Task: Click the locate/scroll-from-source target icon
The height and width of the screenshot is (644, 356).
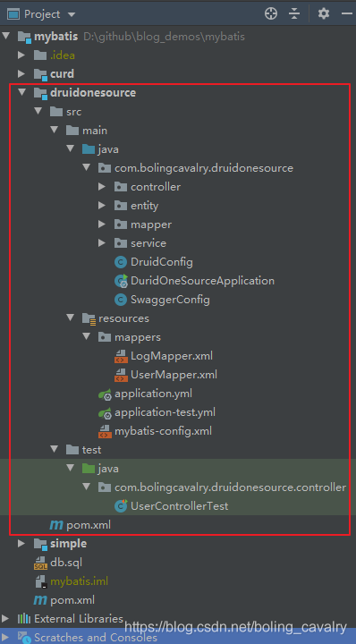Action: tap(271, 14)
